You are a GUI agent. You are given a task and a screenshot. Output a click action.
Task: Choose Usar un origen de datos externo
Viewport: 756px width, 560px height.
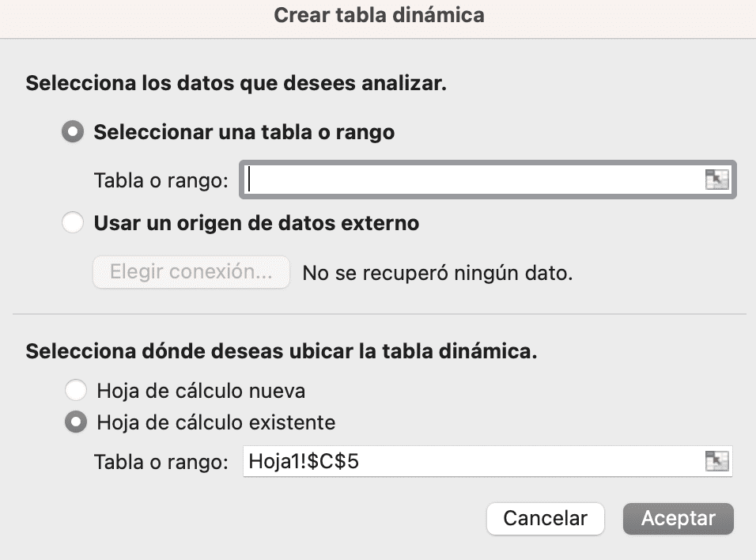click(x=72, y=222)
